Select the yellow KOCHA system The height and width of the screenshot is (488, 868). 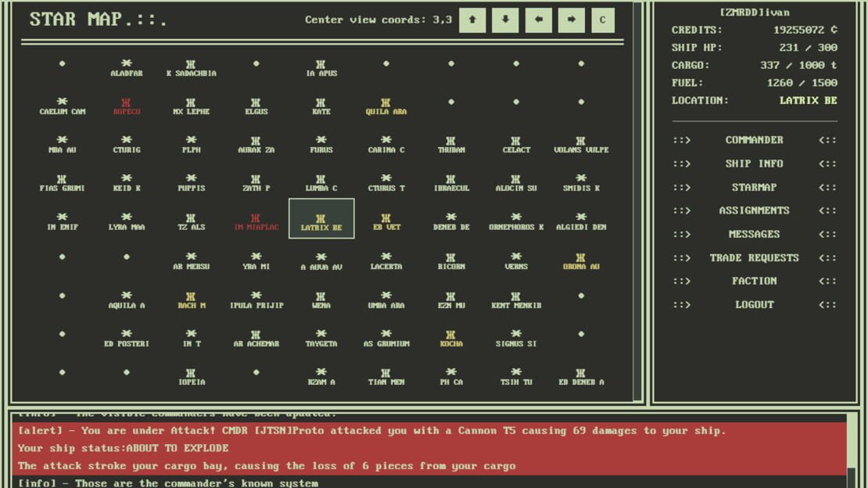click(x=451, y=338)
